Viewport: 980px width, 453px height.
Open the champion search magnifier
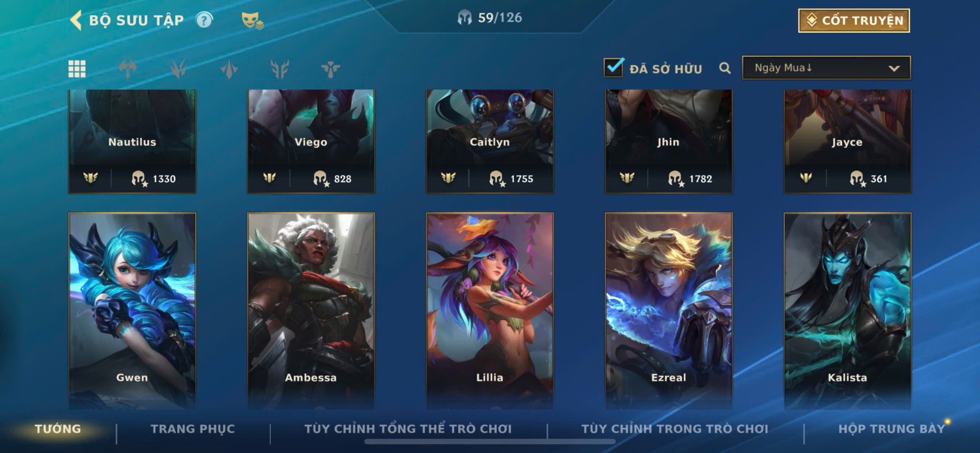(725, 68)
